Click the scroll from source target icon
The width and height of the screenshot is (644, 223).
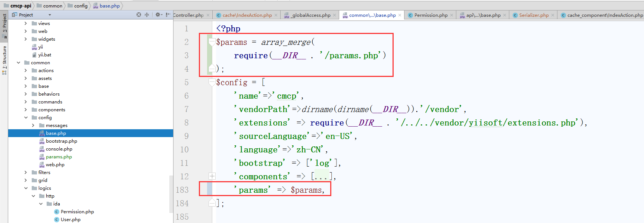(x=139, y=15)
